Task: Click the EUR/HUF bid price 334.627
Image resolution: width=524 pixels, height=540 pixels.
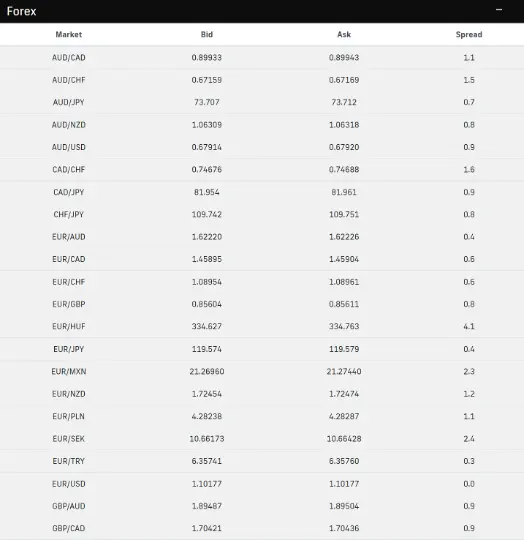Action: [x=207, y=326]
